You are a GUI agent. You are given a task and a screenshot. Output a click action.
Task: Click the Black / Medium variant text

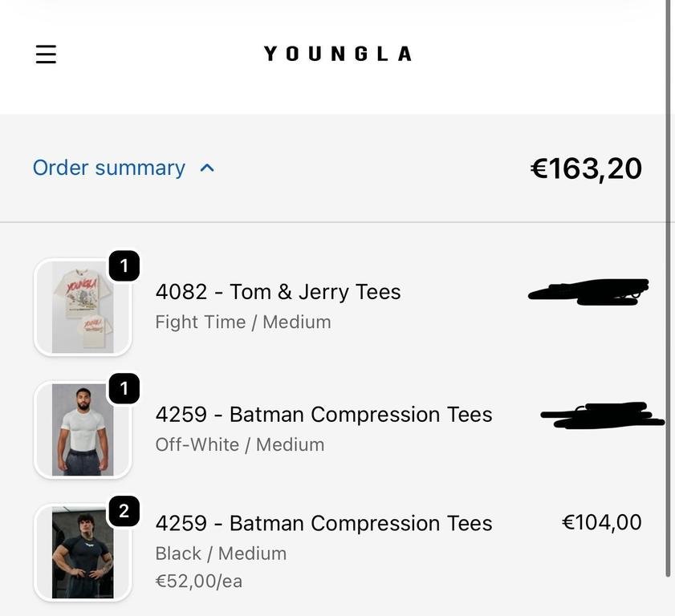tap(220, 553)
